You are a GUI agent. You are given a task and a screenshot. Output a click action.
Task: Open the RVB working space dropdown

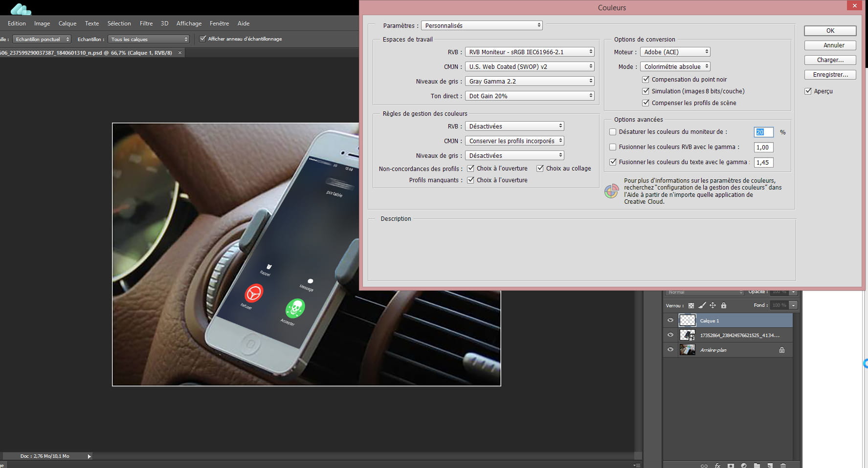pyautogui.click(x=530, y=52)
